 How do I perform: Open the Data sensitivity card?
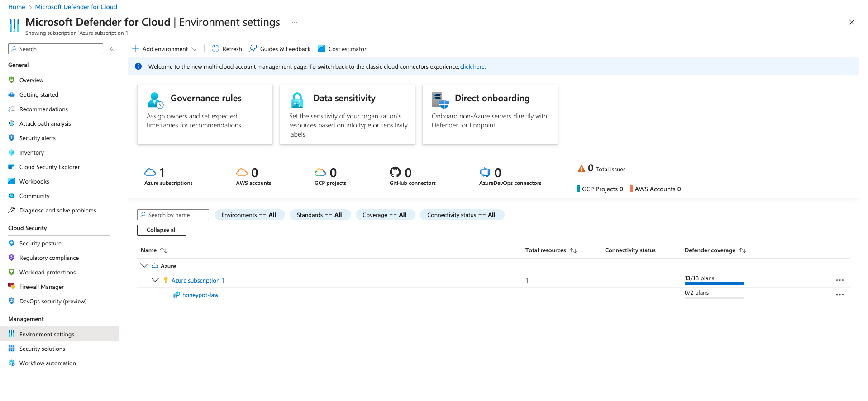[x=348, y=114]
